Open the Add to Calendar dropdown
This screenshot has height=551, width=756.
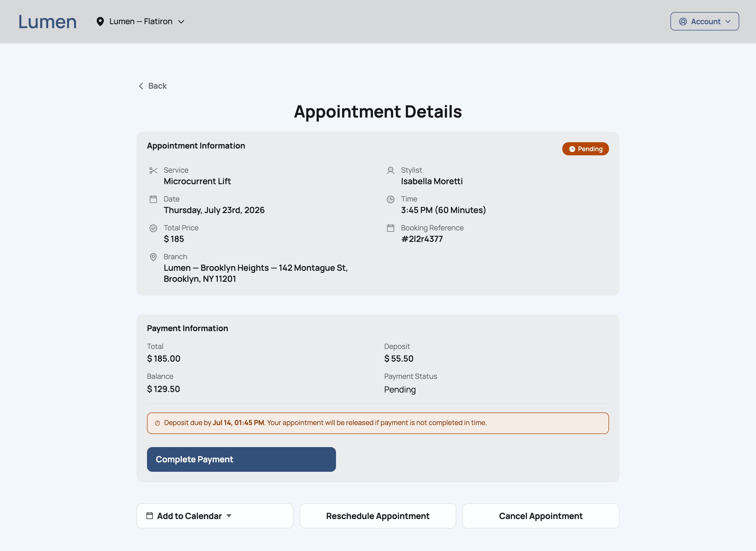(x=215, y=516)
